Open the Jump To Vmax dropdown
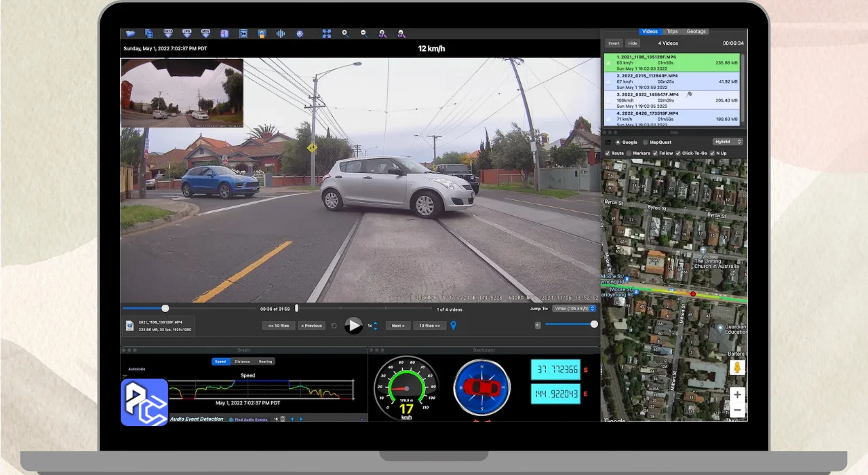 click(x=574, y=309)
